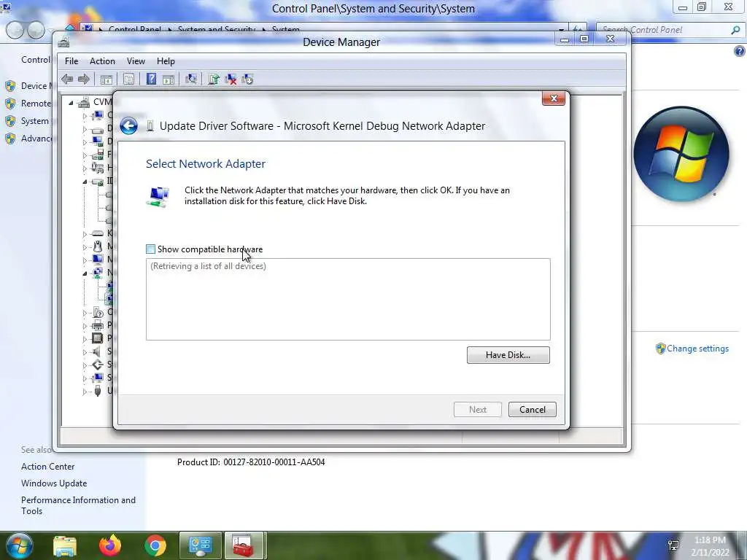This screenshot has height=560, width=747.
Task: Select the printer category icon in tree
Action: click(97, 325)
